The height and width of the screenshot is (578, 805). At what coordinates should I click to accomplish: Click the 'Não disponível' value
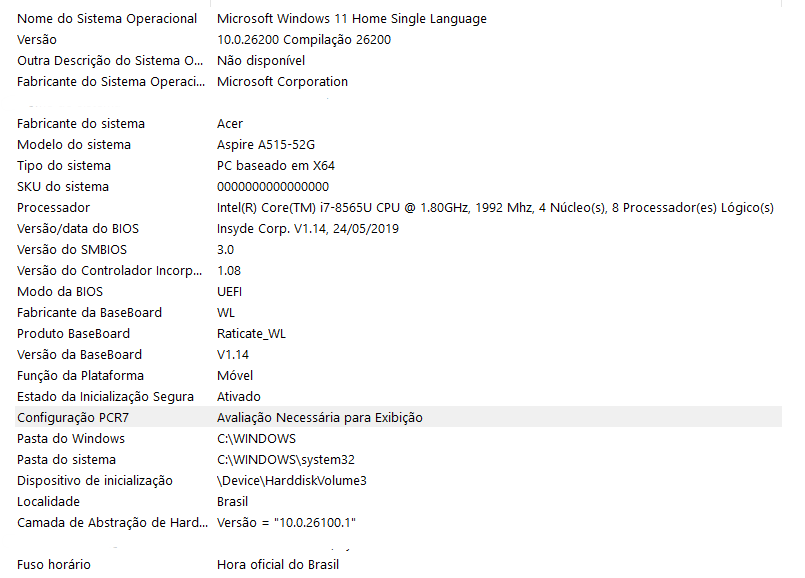261,61
